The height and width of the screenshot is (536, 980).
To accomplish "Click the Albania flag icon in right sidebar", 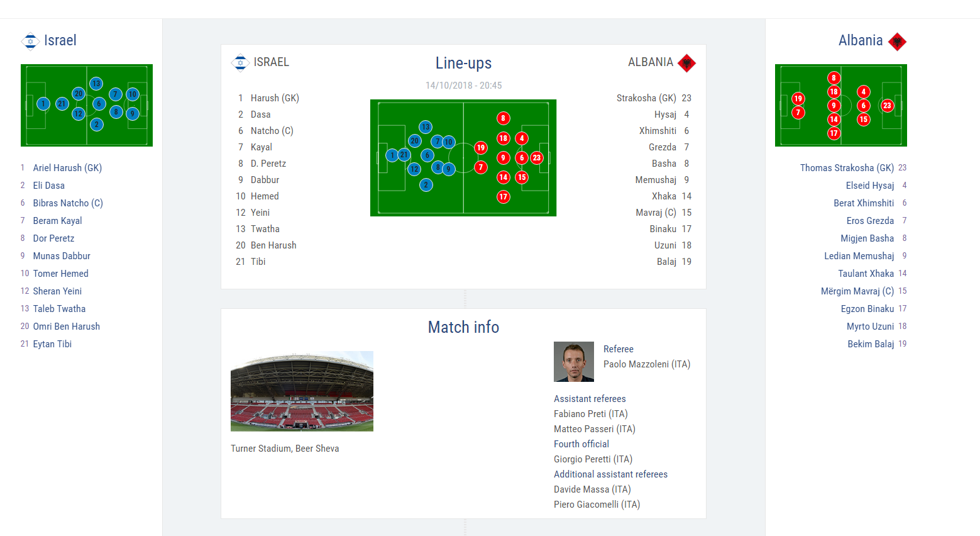I will coord(897,42).
